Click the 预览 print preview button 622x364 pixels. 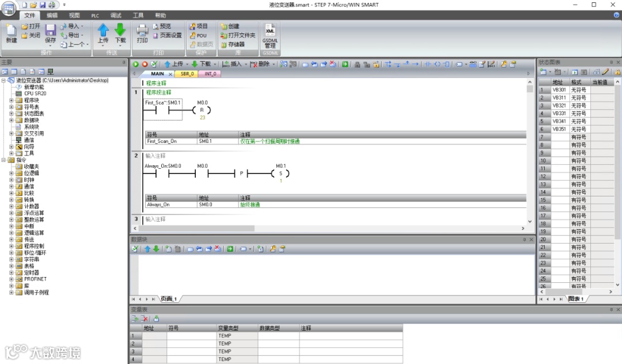[x=162, y=26]
